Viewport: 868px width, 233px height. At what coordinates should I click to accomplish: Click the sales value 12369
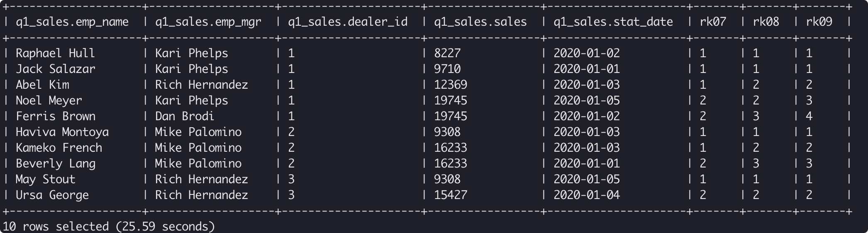coord(450,85)
